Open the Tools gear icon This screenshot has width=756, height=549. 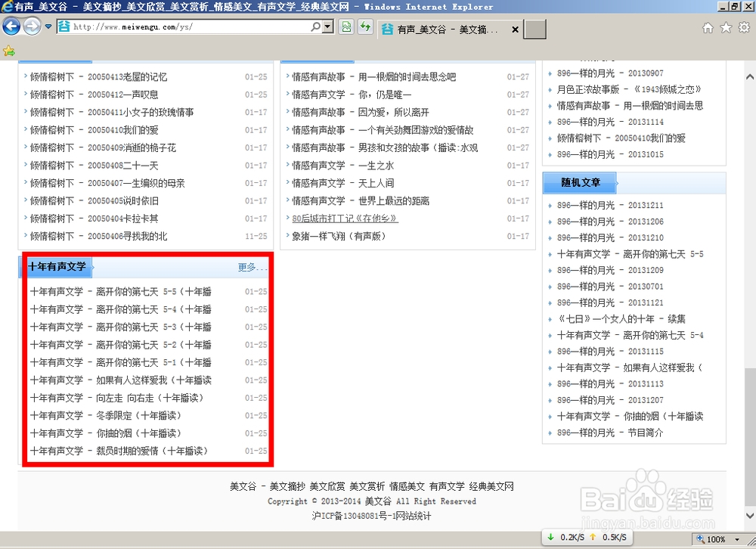point(744,26)
